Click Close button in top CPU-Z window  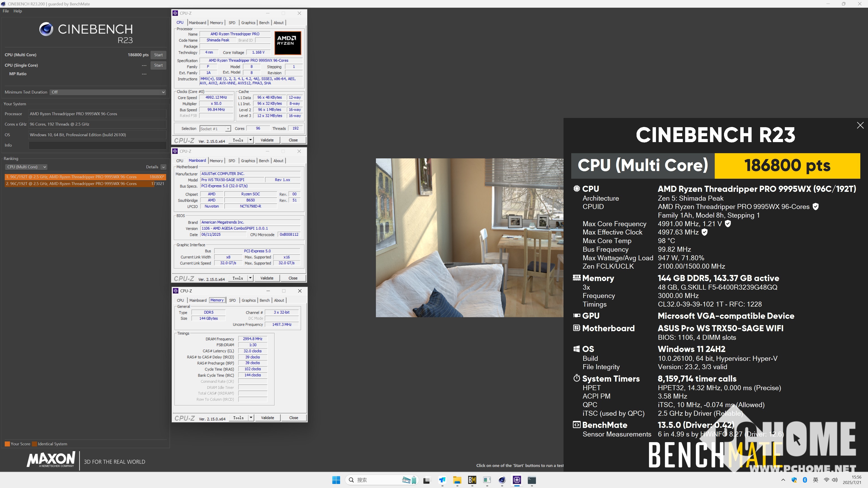pos(293,140)
